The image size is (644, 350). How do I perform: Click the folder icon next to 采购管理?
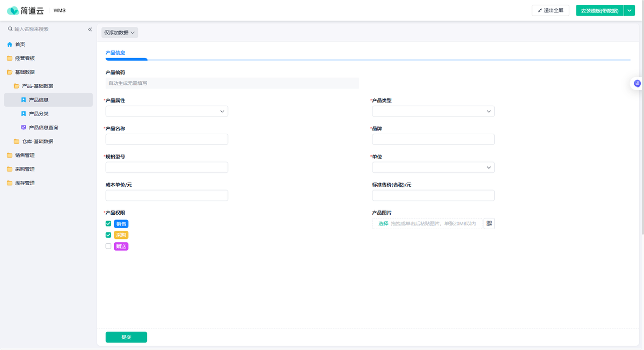(10, 169)
